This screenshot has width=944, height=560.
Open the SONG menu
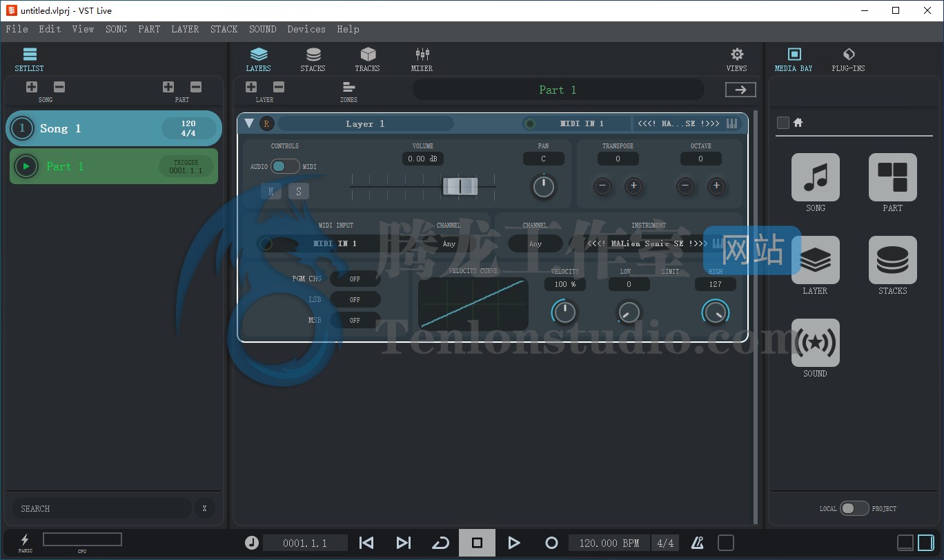(x=116, y=29)
